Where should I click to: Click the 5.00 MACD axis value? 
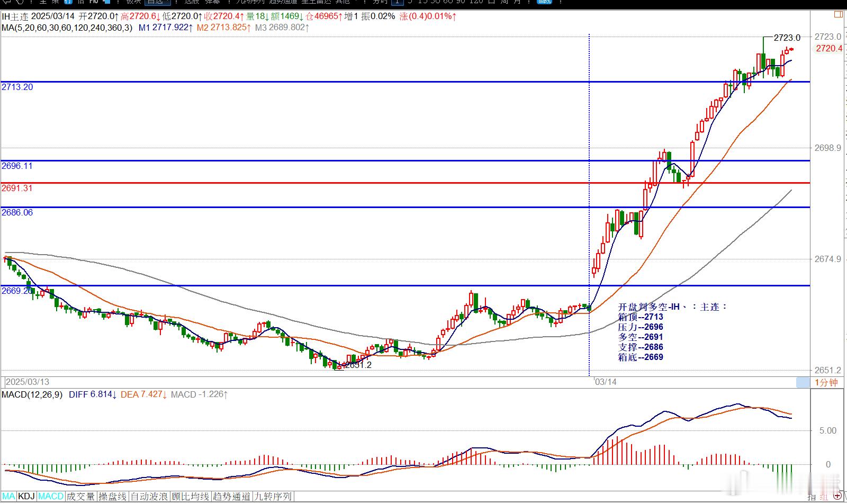point(828,430)
